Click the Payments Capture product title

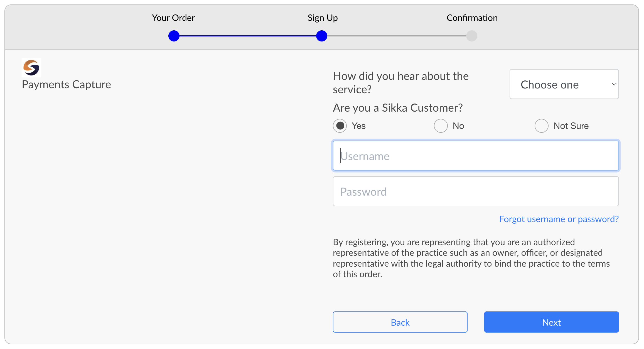66,84
